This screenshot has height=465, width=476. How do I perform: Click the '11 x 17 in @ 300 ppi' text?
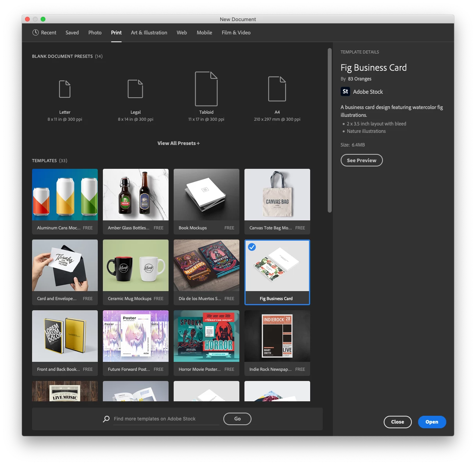[206, 119]
